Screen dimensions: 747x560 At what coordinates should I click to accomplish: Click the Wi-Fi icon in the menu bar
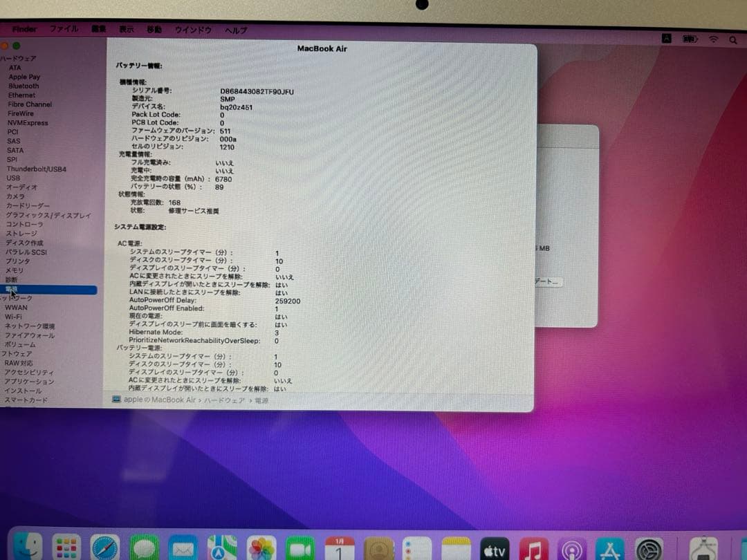tap(714, 40)
